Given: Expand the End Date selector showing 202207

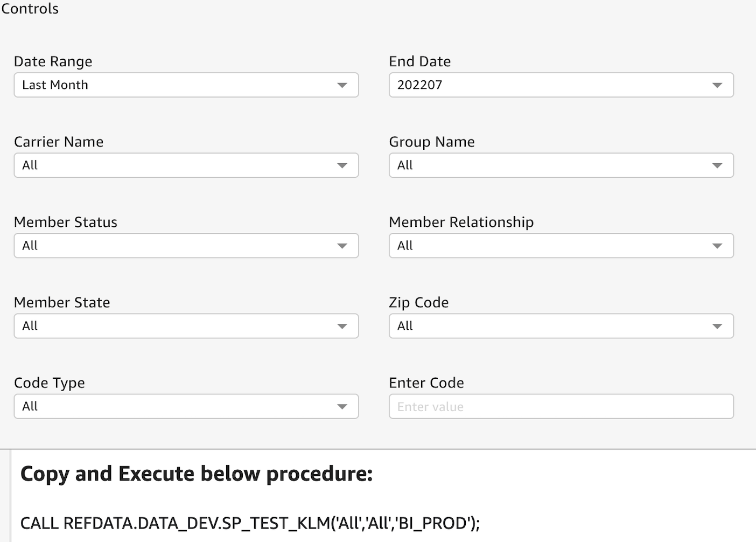Looking at the screenshot, I should [x=561, y=85].
